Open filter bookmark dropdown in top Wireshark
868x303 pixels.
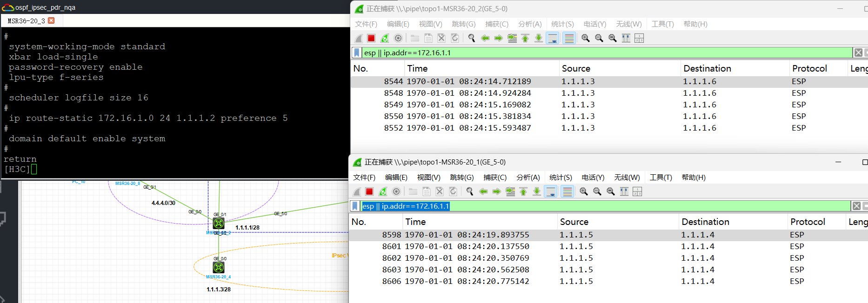coord(357,53)
